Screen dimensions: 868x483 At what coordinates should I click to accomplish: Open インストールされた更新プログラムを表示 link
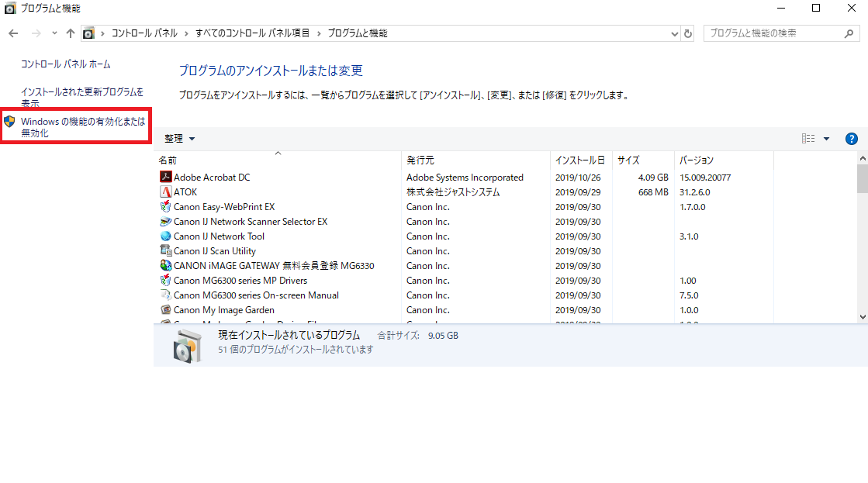tap(82, 98)
